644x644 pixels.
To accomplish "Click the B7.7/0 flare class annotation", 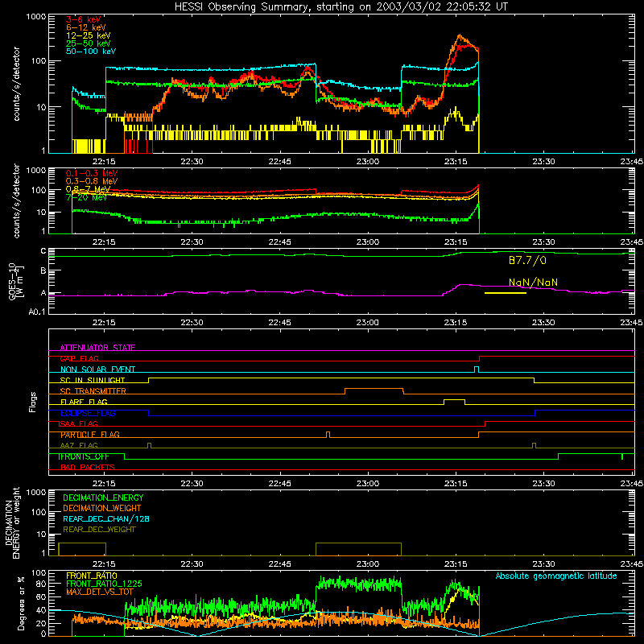I will (528, 260).
